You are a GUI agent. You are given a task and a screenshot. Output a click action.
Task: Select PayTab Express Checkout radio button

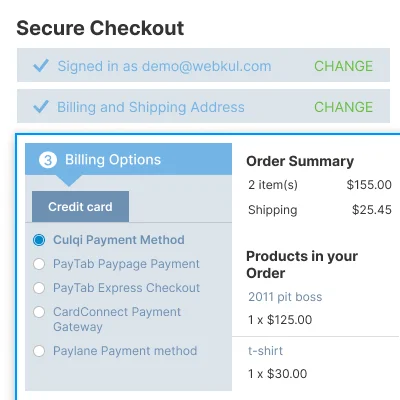(x=39, y=288)
